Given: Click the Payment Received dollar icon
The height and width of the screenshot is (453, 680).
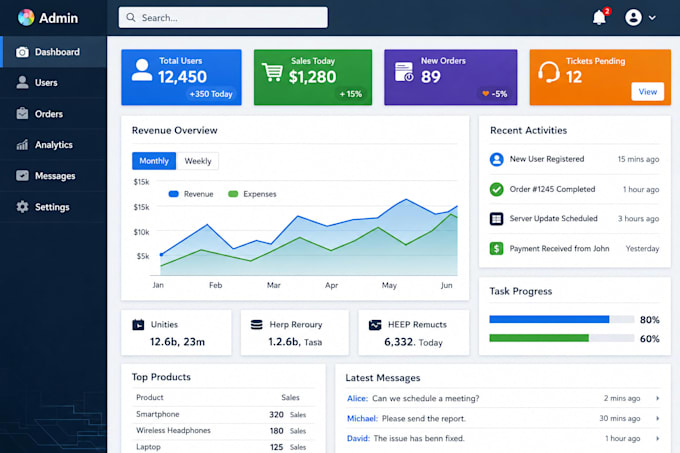Looking at the screenshot, I should point(497,248).
